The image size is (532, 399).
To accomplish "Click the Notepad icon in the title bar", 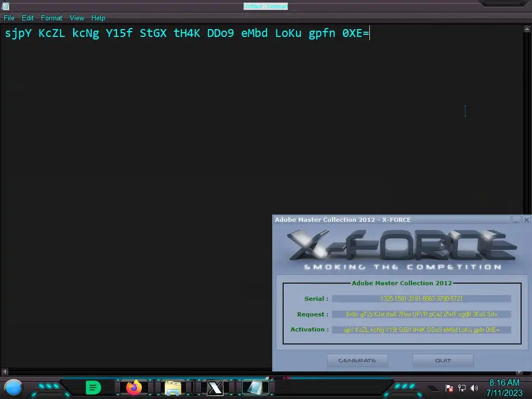I will pos(6,5).
